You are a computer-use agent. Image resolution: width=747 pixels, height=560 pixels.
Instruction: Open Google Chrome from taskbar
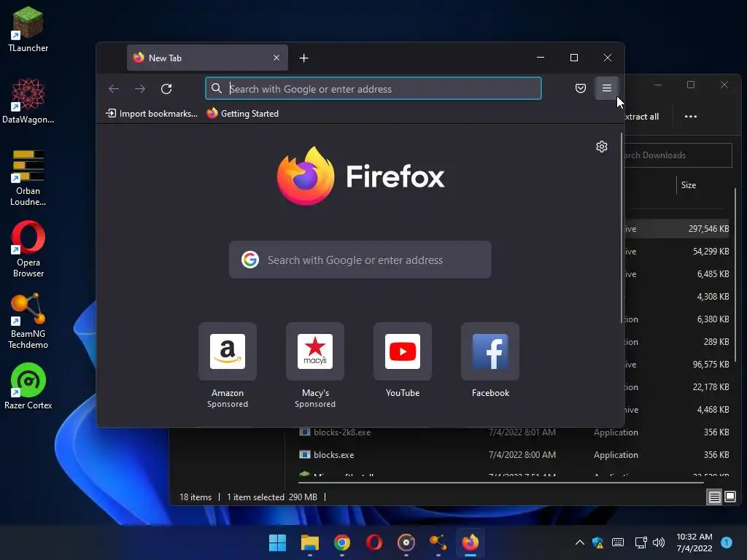point(341,542)
